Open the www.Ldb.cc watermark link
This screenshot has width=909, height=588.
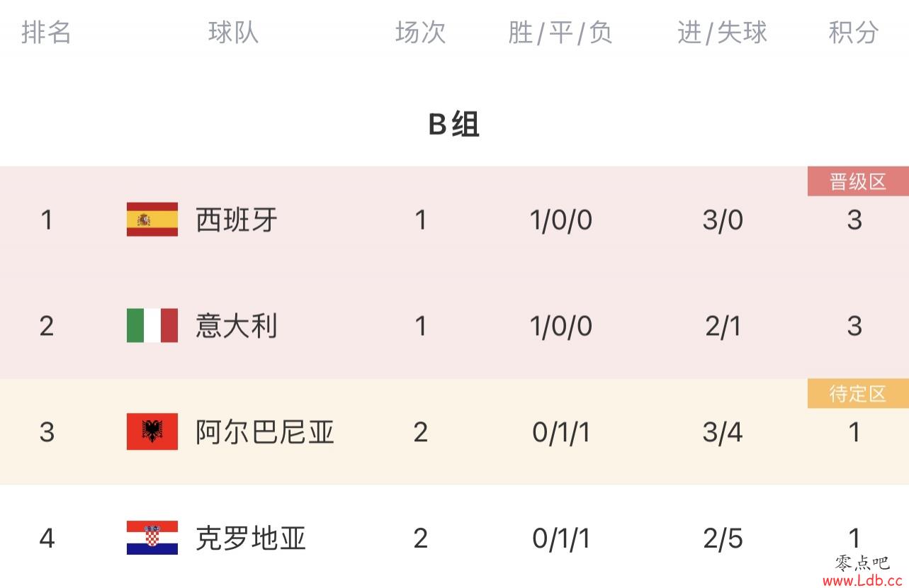click(865, 580)
